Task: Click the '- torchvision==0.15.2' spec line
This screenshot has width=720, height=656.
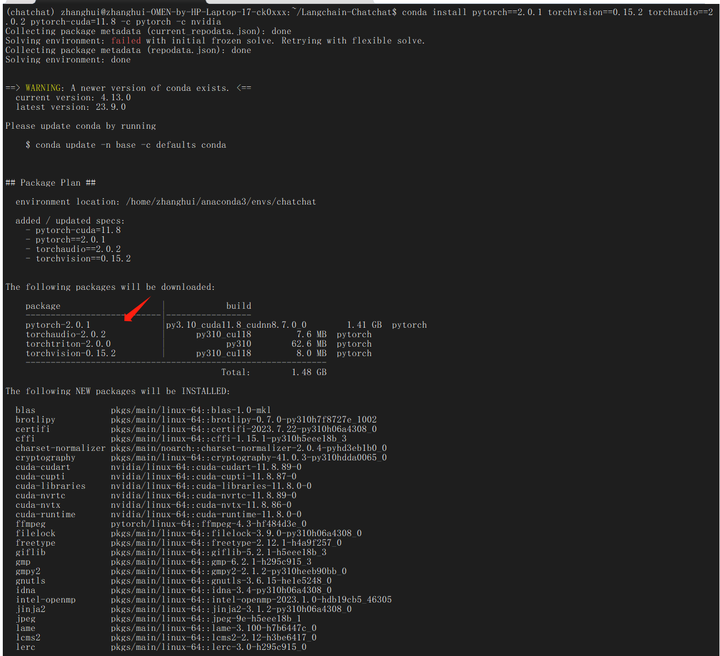Action: [x=78, y=259]
